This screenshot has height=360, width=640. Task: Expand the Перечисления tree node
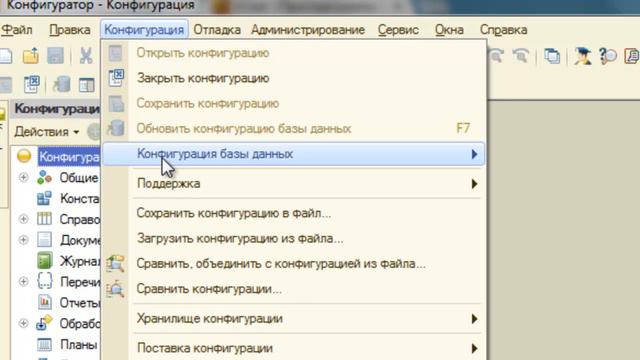pos(24,282)
